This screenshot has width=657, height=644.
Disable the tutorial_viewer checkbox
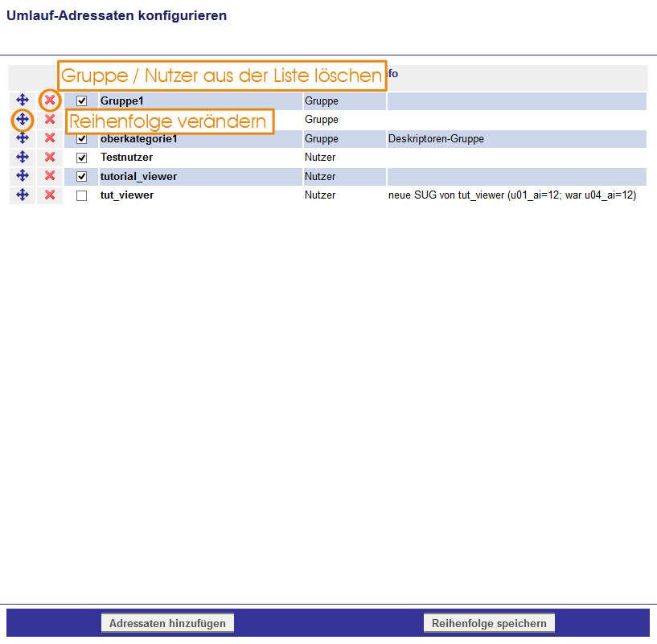click(82, 176)
